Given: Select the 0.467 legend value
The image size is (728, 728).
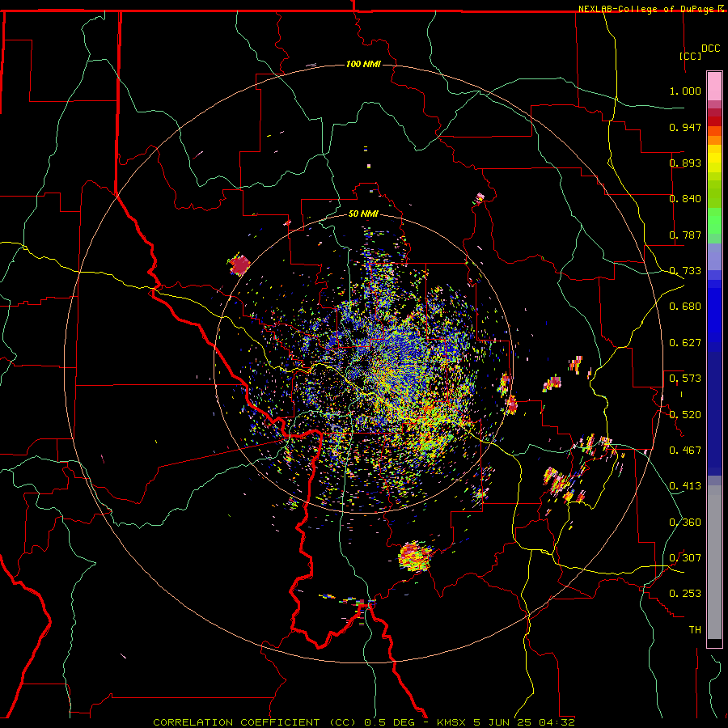Looking at the screenshot, I should point(685,451).
